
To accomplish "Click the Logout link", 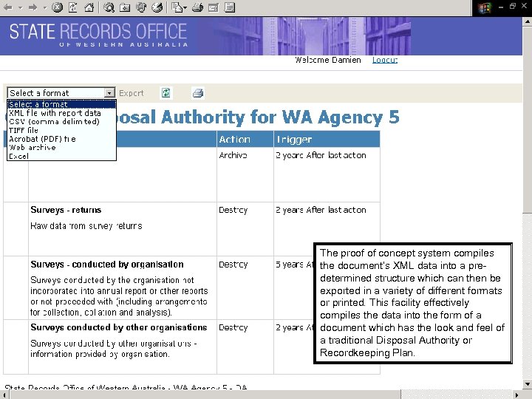I will click(x=385, y=60).
